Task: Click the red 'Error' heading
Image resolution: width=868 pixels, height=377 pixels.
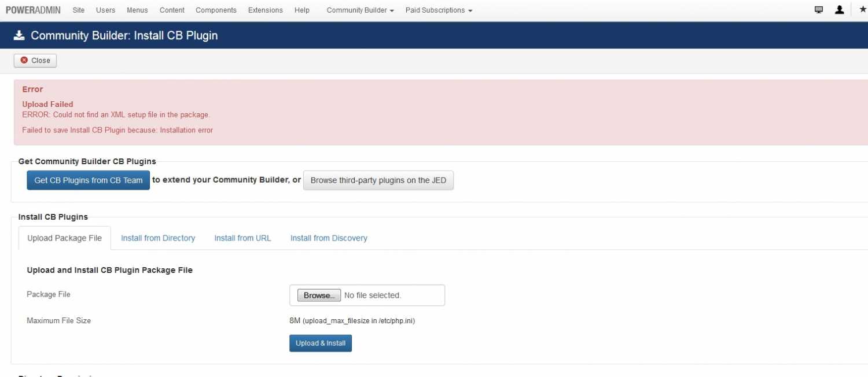Action: click(x=32, y=89)
